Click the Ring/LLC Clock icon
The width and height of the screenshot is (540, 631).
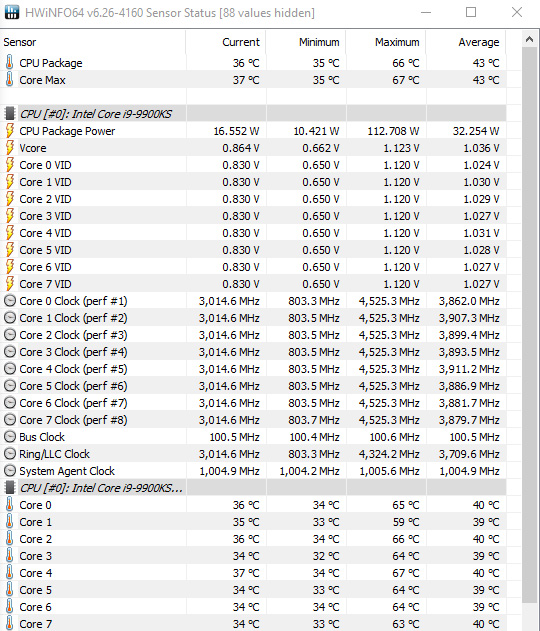[10, 454]
